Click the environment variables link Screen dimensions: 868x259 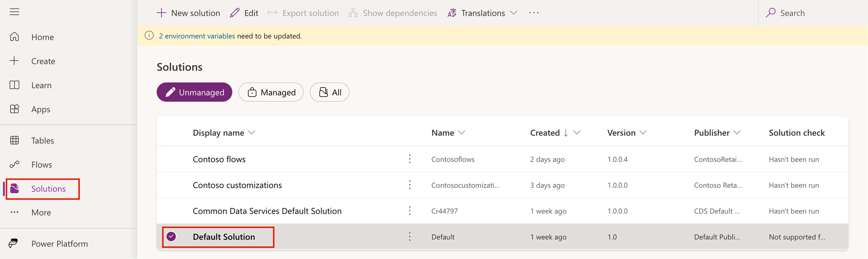tap(197, 36)
